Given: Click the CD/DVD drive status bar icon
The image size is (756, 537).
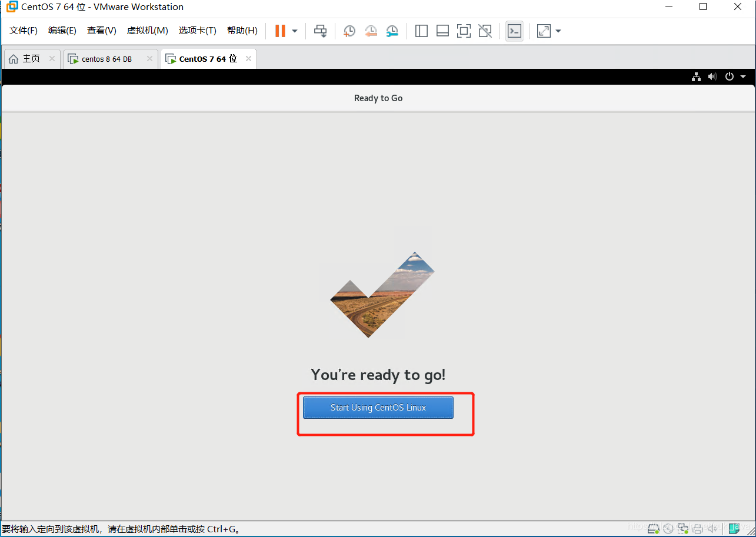Looking at the screenshot, I should pos(668,528).
